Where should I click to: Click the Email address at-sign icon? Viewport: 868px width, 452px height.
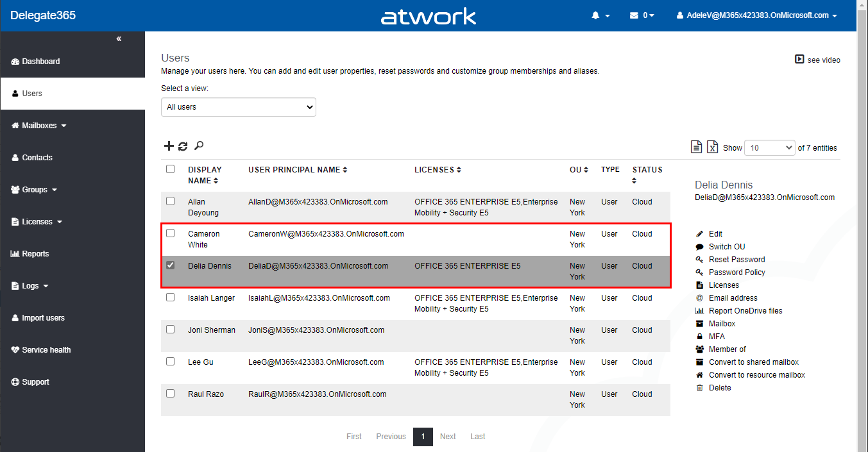(x=699, y=298)
